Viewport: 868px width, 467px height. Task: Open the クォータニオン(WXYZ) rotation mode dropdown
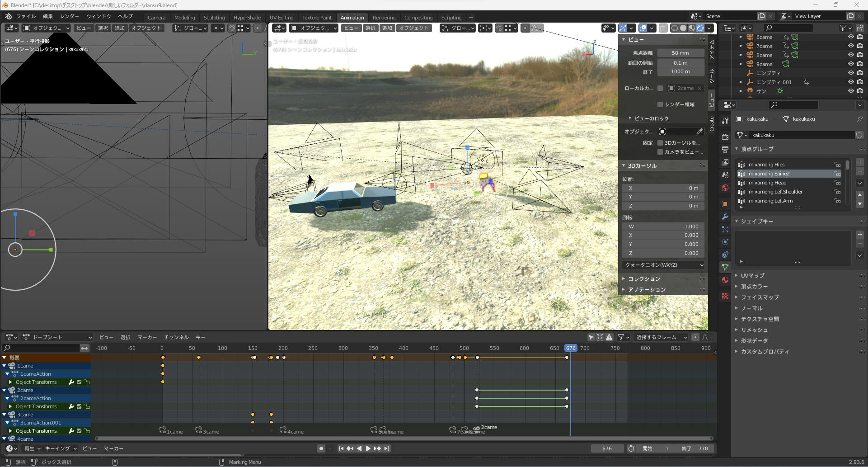(663, 265)
